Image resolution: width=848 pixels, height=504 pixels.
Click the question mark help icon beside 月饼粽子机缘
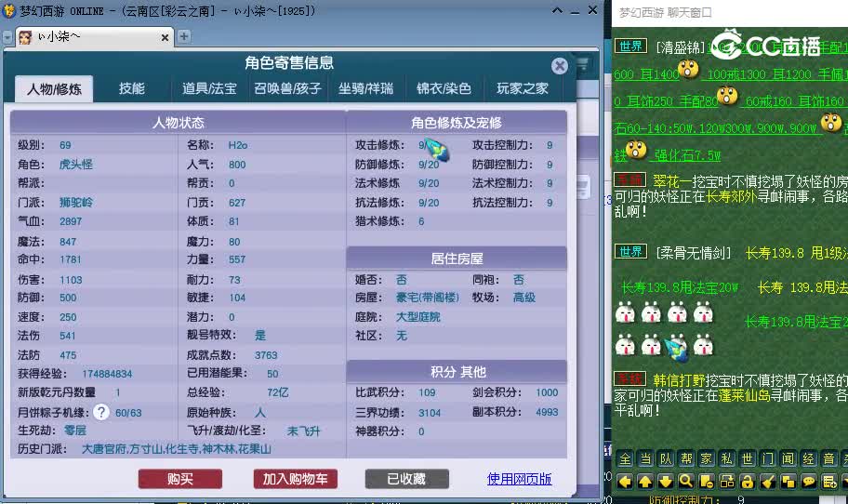(101, 413)
